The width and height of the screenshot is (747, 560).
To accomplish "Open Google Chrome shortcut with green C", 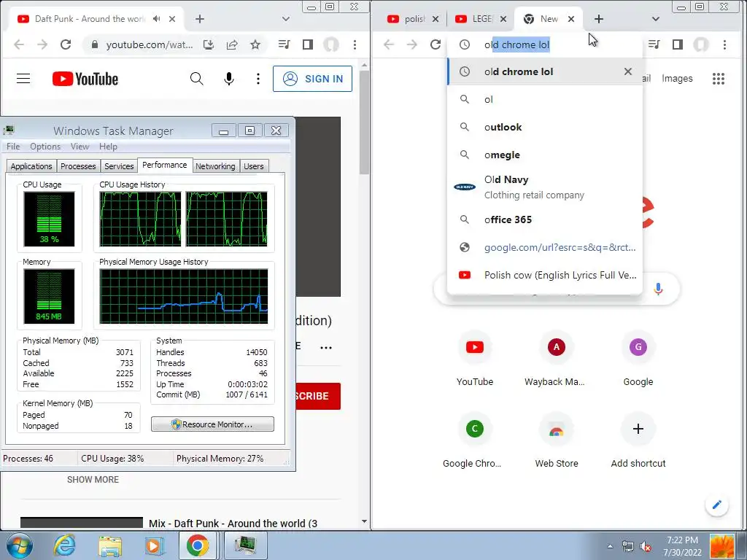I will [x=474, y=440].
